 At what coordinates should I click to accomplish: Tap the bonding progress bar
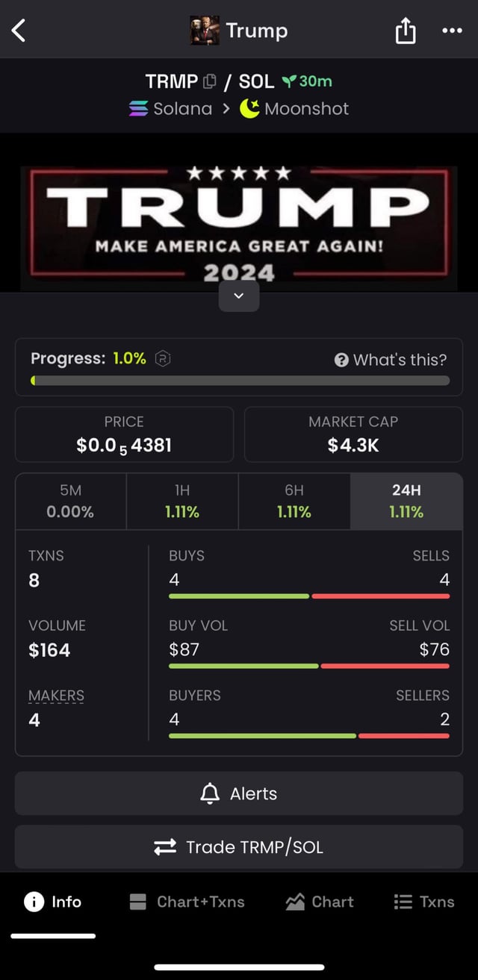[x=239, y=381]
